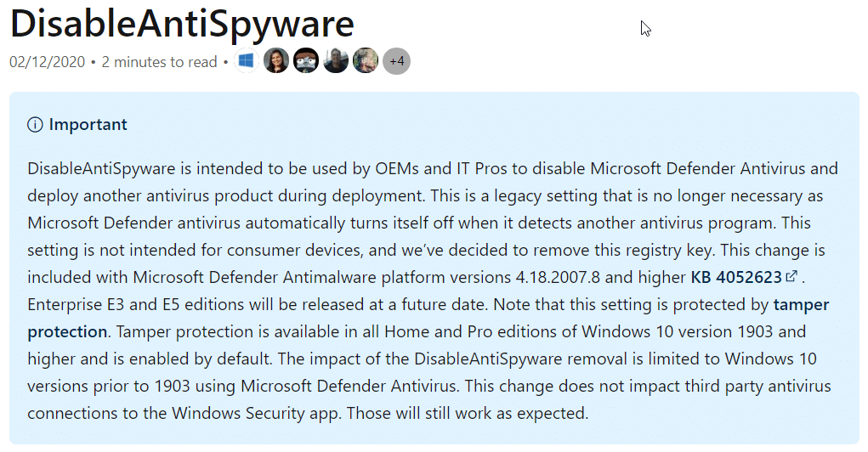Viewport: 868px width, 452px height.
Task: Open the KB 4052623 link
Action: [736, 277]
